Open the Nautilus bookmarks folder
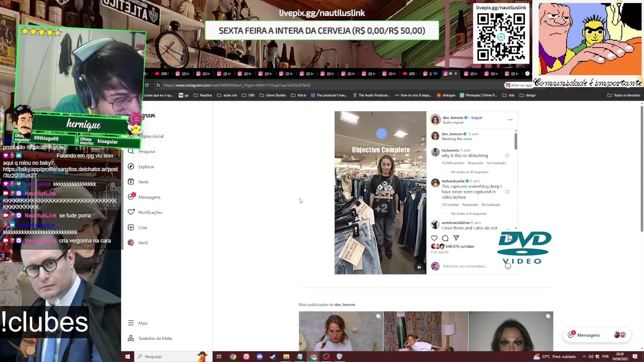 coord(203,95)
